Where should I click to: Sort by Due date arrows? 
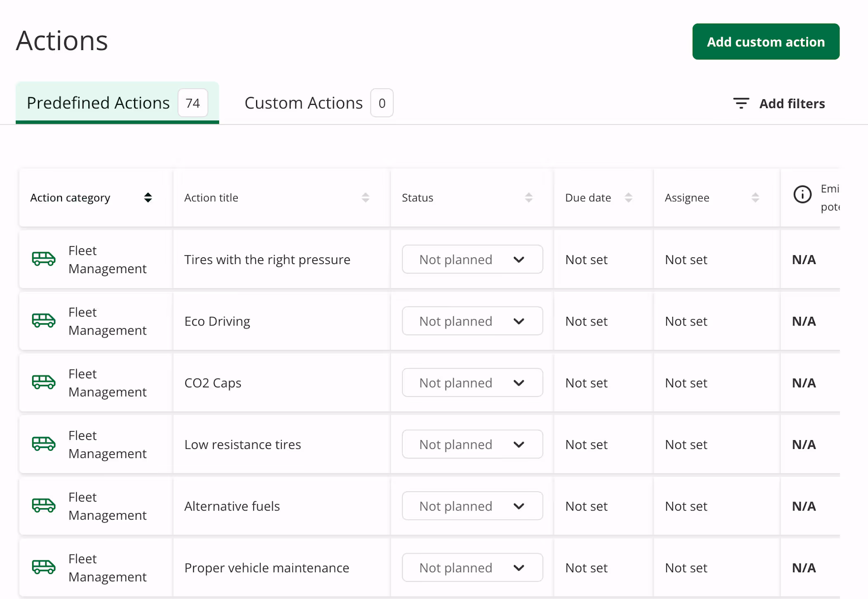coord(628,198)
